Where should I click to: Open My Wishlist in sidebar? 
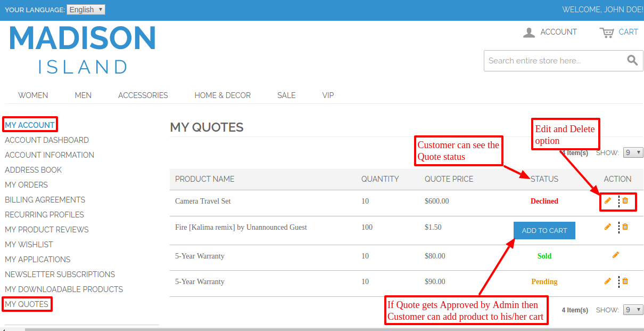point(29,245)
